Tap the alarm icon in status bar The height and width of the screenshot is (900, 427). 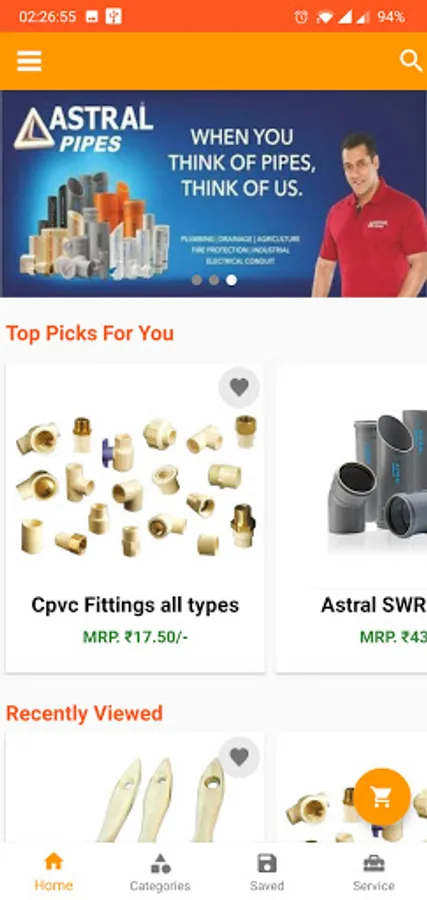point(301,17)
